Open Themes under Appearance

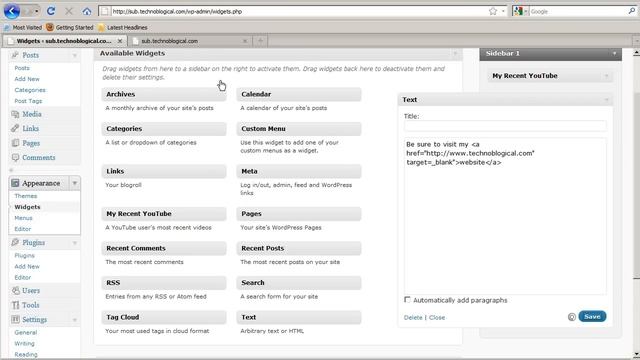pyautogui.click(x=26, y=196)
